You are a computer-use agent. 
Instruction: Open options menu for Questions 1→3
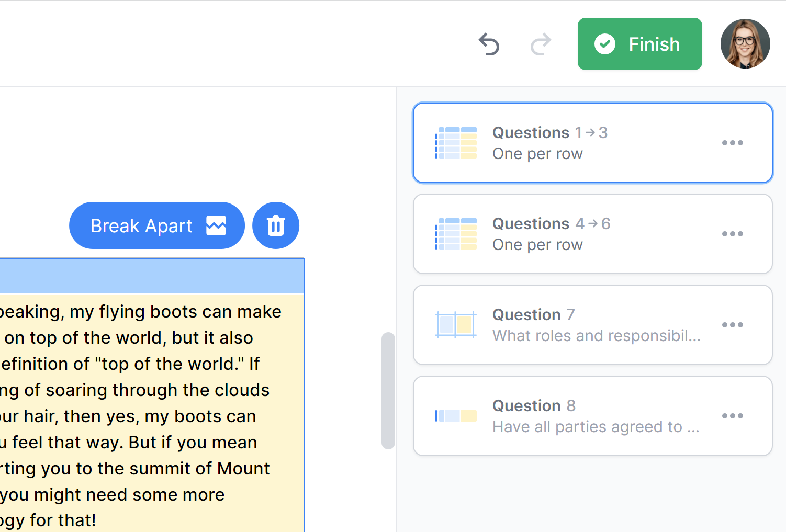click(x=732, y=143)
